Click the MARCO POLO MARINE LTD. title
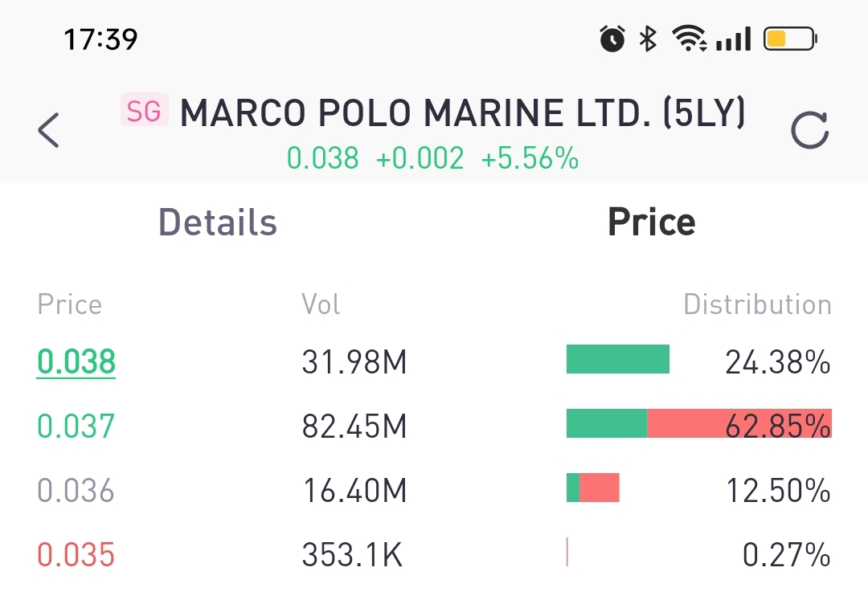The image size is (868, 596). [462, 114]
